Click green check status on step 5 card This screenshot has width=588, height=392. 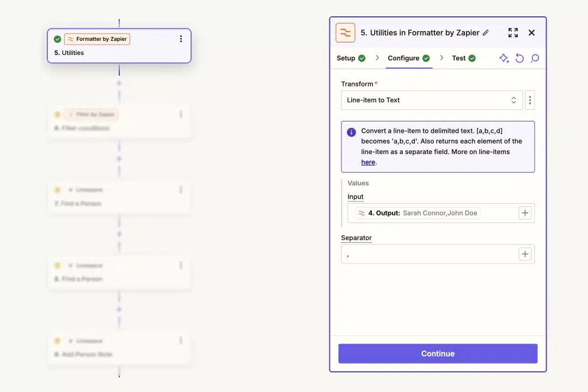click(57, 39)
